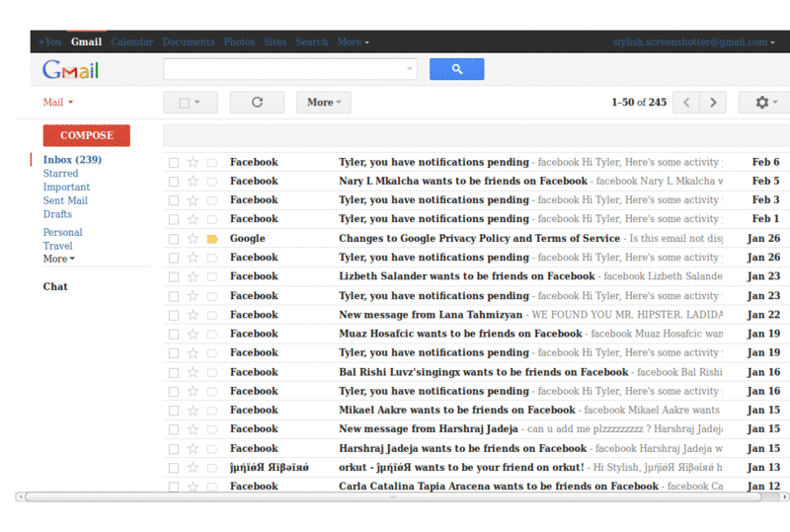Open the stylish.screenshotter account dropdown
790x532 pixels.
click(x=693, y=42)
